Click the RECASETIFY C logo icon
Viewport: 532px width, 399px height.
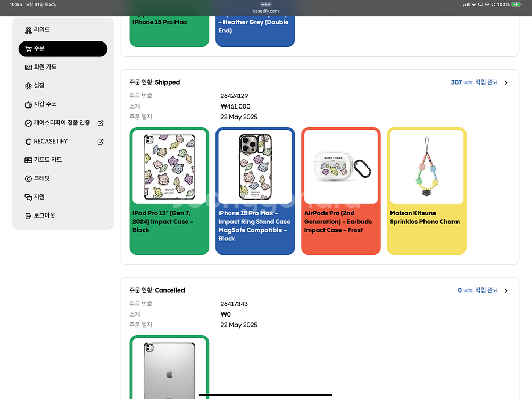coord(28,142)
